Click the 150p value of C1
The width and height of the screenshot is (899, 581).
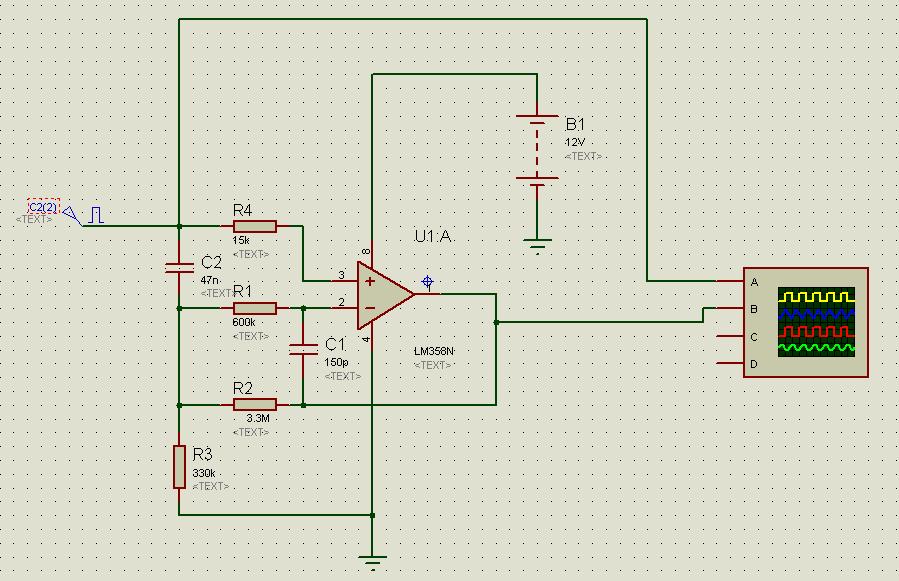(x=336, y=362)
